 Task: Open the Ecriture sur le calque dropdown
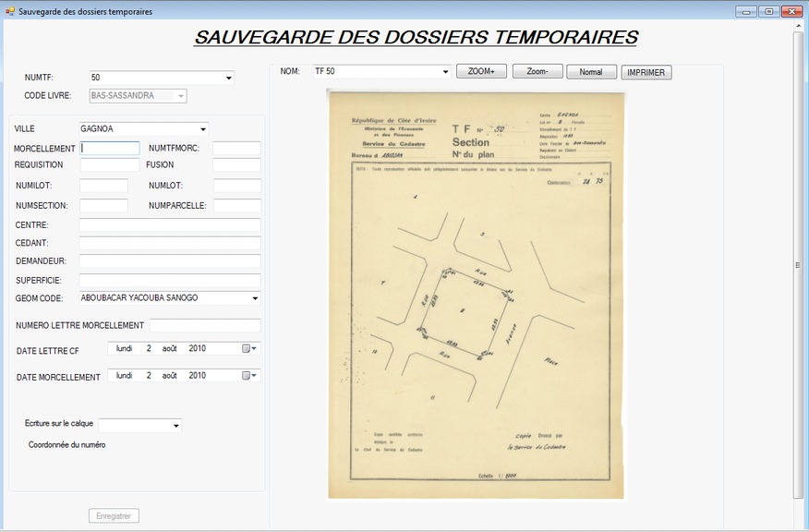point(175,426)
